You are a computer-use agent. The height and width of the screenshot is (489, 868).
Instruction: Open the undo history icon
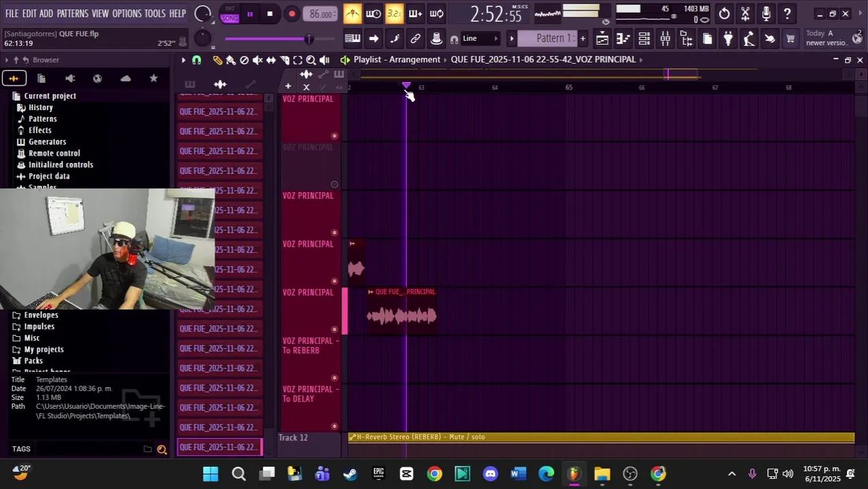[x=725, y=14]
